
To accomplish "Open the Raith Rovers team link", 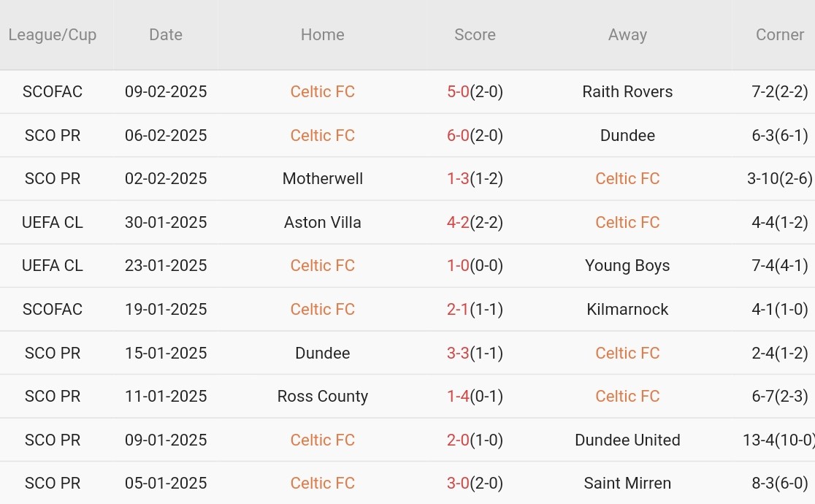I will pyautogui.click(x=627, y=91).
